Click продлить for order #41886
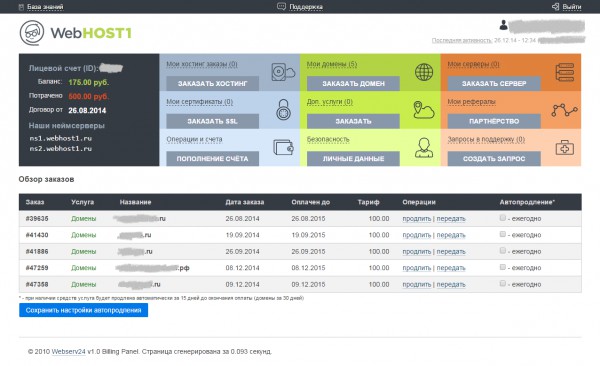Image resolution: width=600 pixels, height=366 pixels. 417,252
